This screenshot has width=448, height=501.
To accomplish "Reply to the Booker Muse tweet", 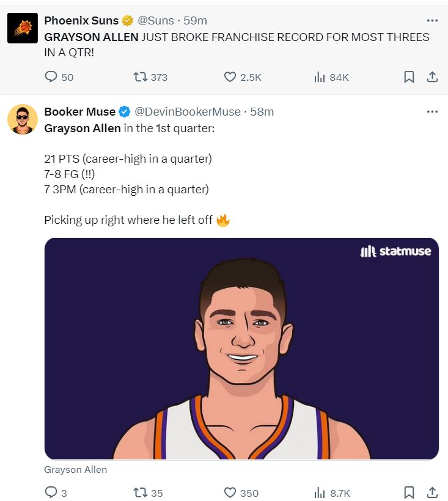I will click(51, 492).
